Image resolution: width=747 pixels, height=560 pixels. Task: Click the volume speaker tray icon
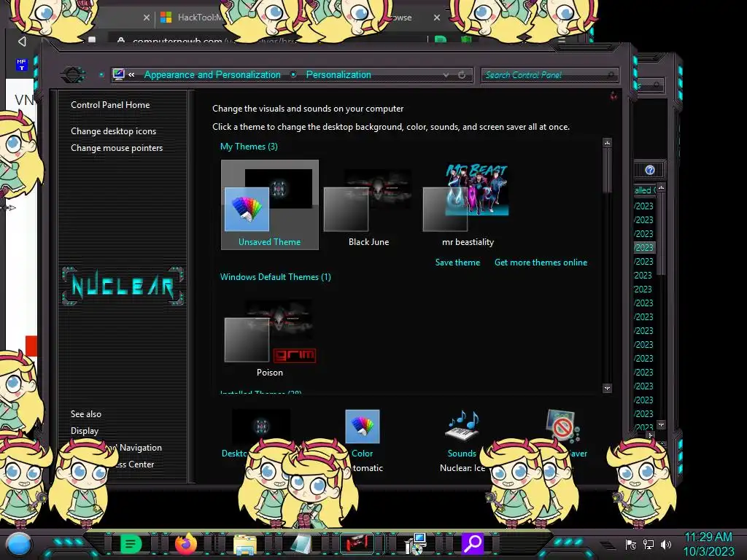pyautogui.click(x=666, y=545)
